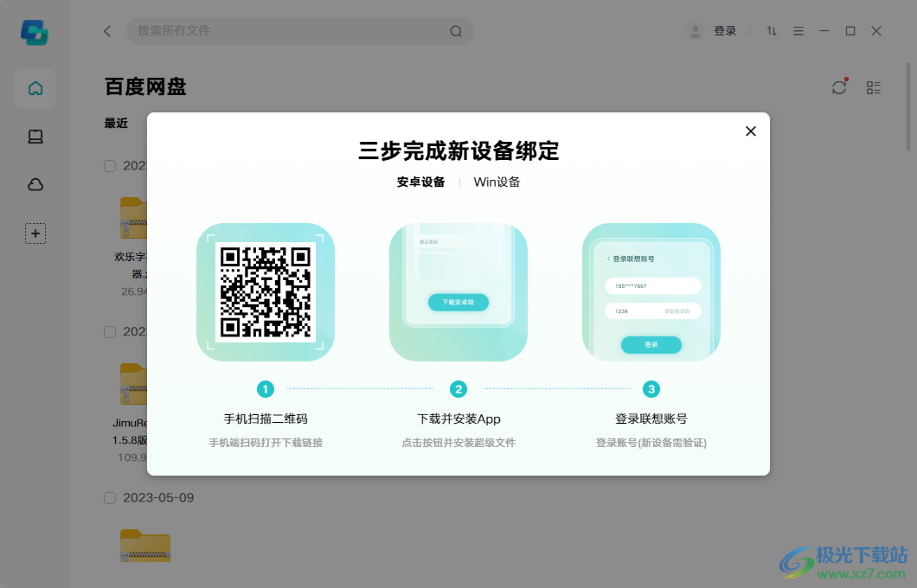The height and width of the screenshot is (588, 917).
Task: Close the application window
Action: 876,31
